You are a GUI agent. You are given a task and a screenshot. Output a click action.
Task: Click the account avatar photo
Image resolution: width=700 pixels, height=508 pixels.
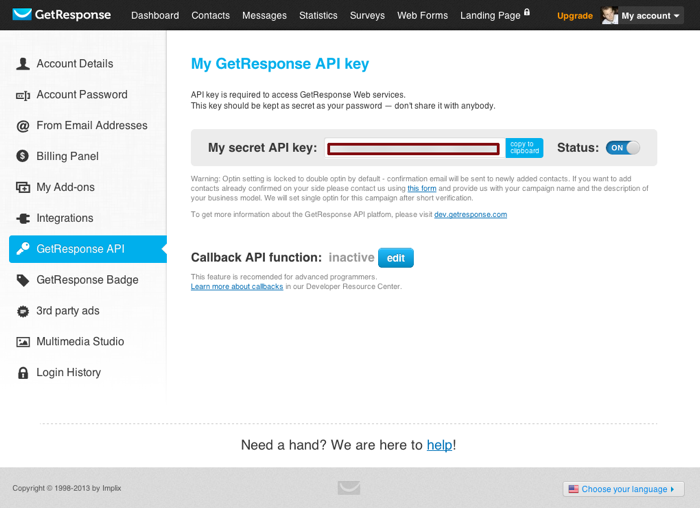tap(610, 15)
